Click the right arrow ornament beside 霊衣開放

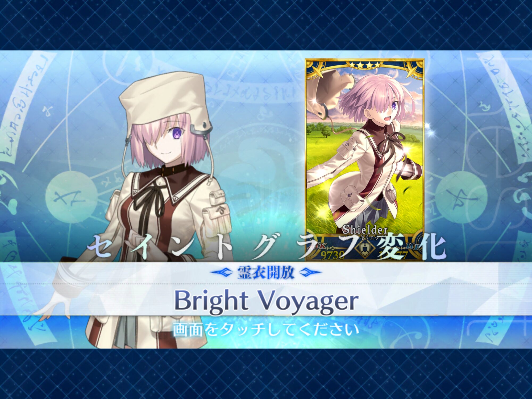pos(310,272)
